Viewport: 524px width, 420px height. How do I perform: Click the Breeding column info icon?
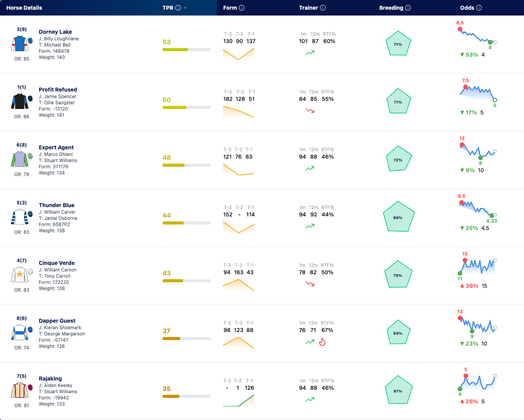[x=408, y=8]
